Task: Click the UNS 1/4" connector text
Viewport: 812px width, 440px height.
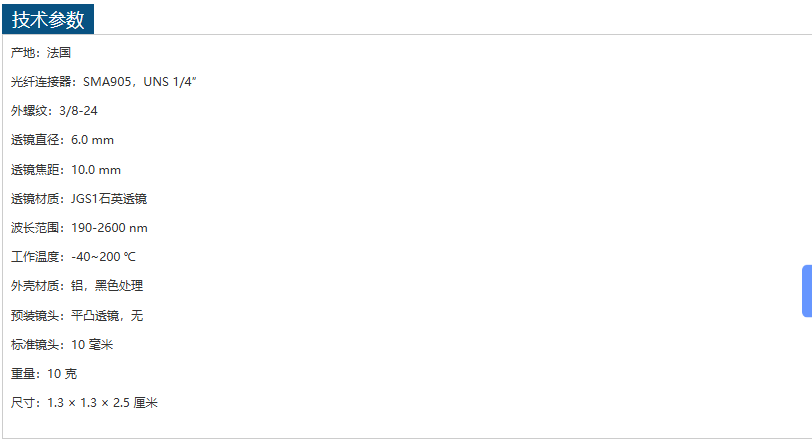Action: [x=170, y=82]
